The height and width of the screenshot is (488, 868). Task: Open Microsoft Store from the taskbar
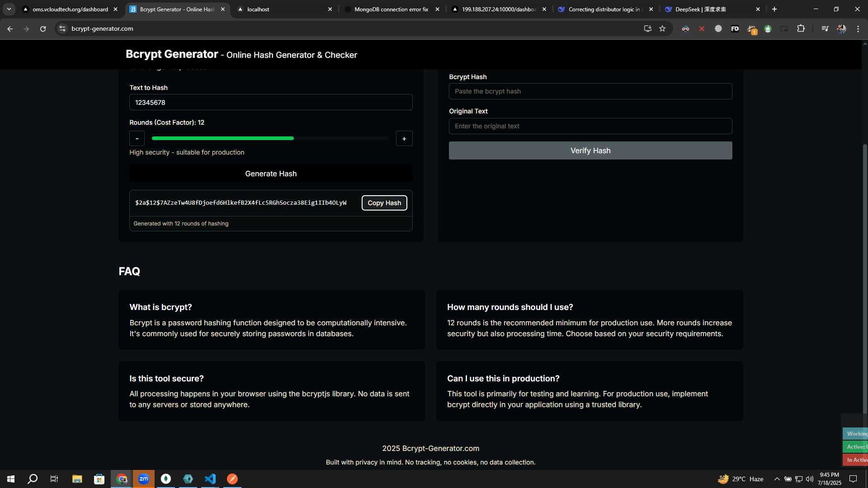99,479
